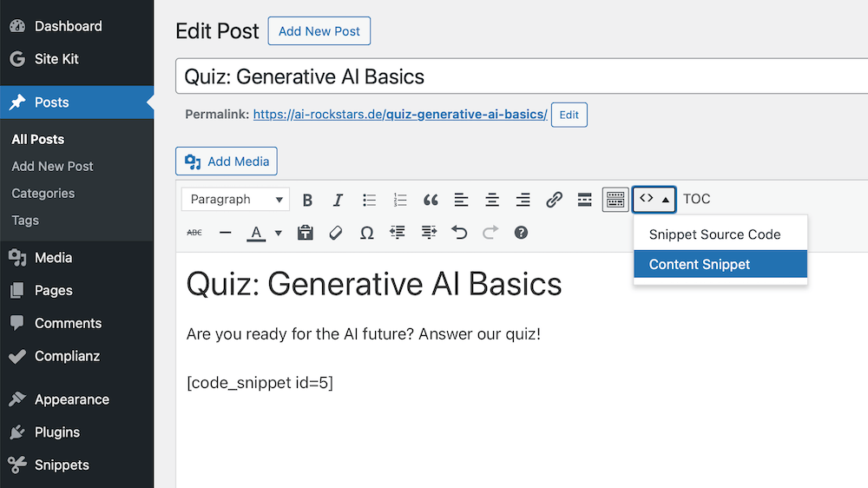
Task: Insert a blockquote
Action: (x=431, y=200)
